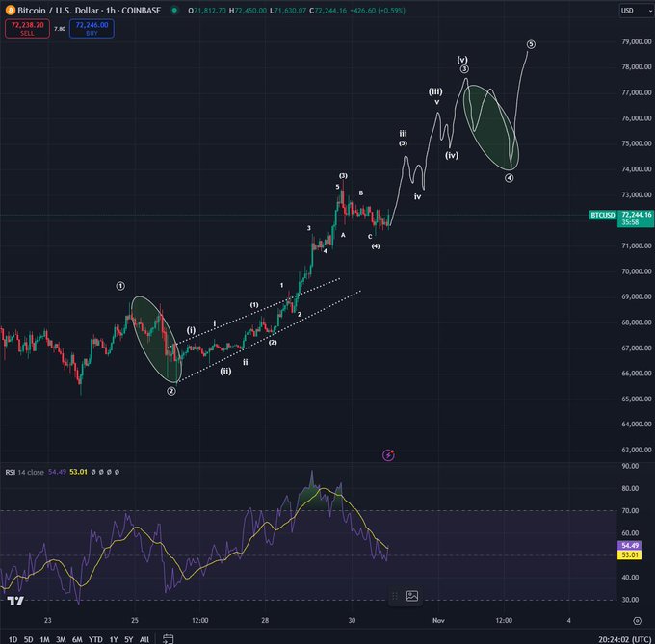The width and height of the screenshot is (655, 644).
Task: Open the go-to-date calendar icon
Action: coord(168,638)
